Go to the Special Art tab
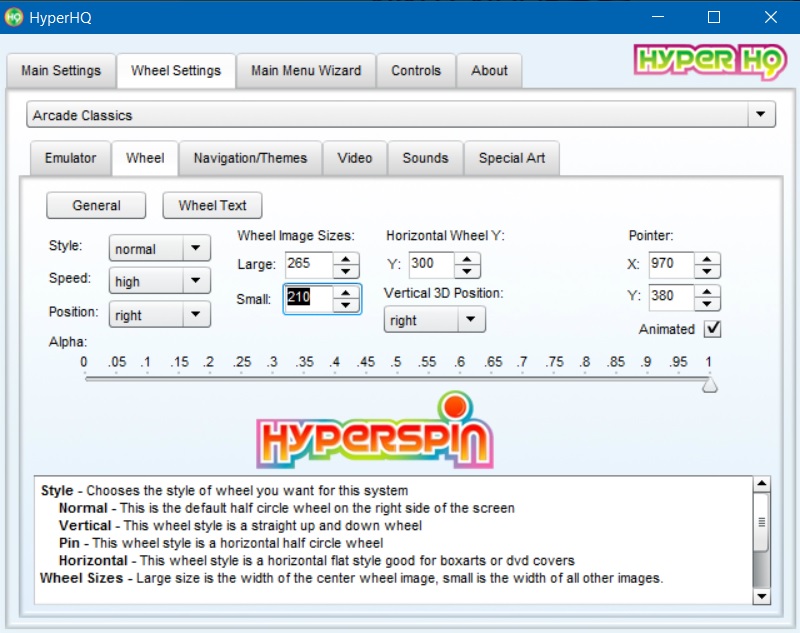Viewport: 800px width, 633px height. pyautogui.click(x=513, y=158)
